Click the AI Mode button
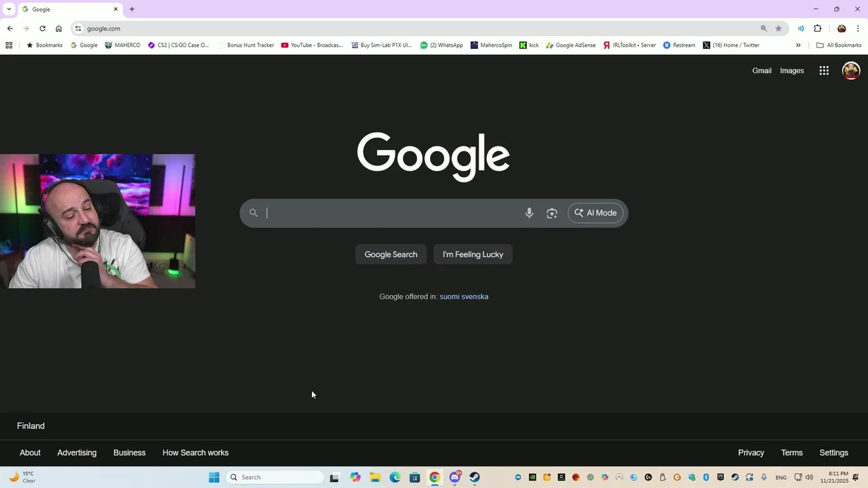Screen dimensions: 868x488 pyautogui.click(x=595, y=213)
